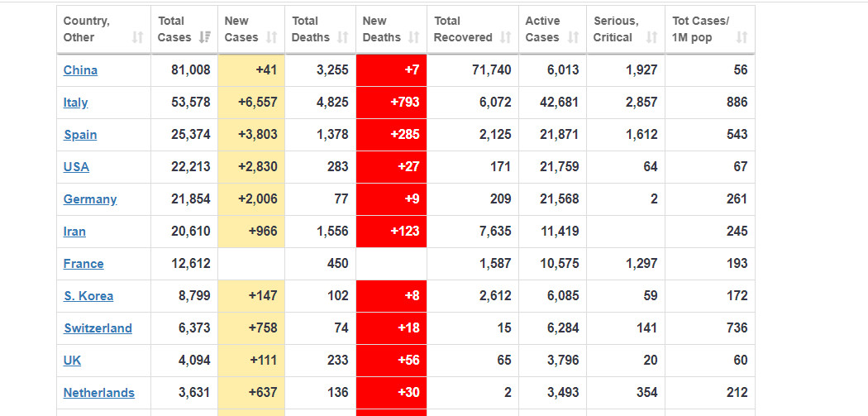
Task: Open the Italy country link
Action: pos(75,103)
